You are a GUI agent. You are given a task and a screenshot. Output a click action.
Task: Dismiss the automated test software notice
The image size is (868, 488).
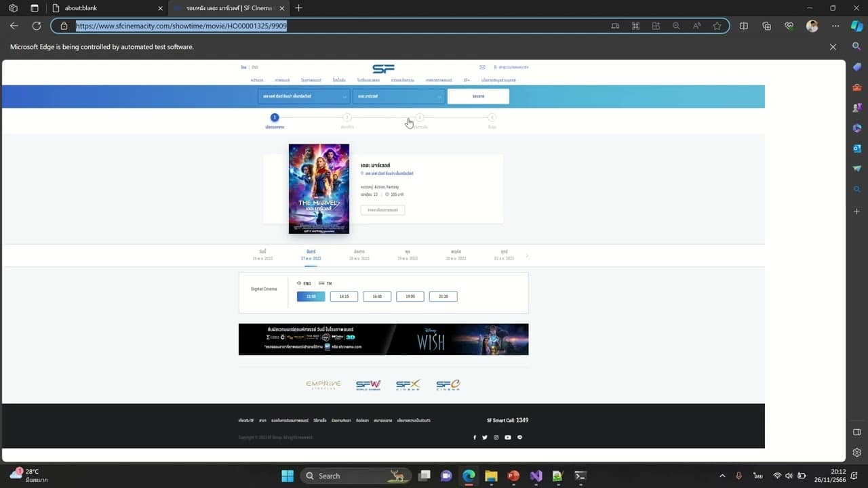tap(833, 47)
